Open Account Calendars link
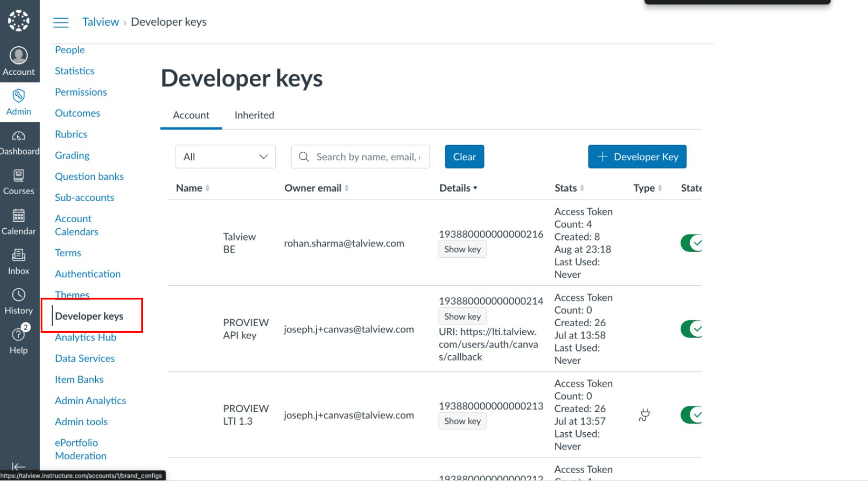The height and width of the screenshot is (482, 868). [76, 225]
